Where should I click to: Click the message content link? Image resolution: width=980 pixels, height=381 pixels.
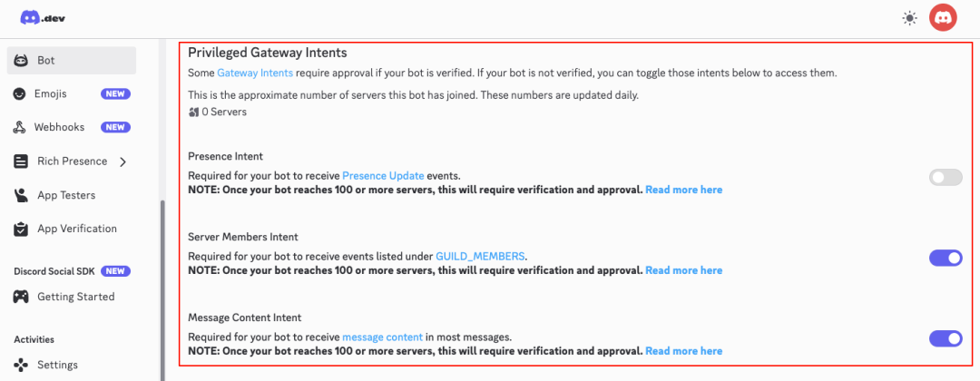pyautogui.click(x=382, y=337)
